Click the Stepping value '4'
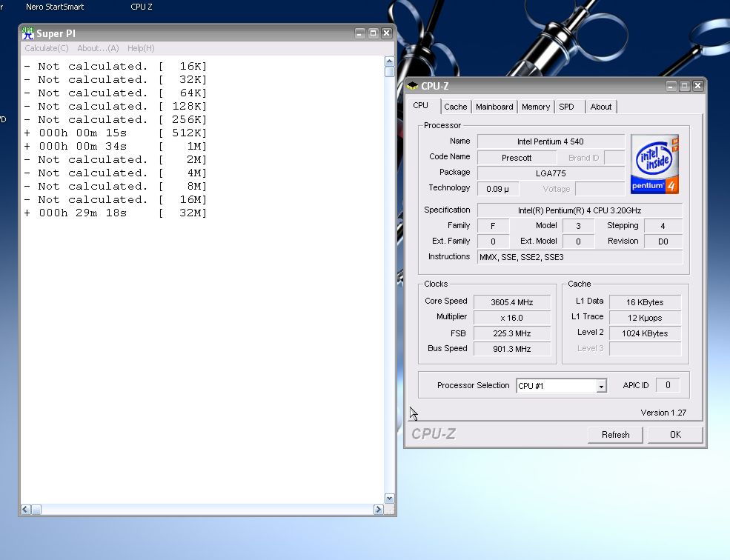The height and width of the screenshot is (560, 730). click(663, 226)
